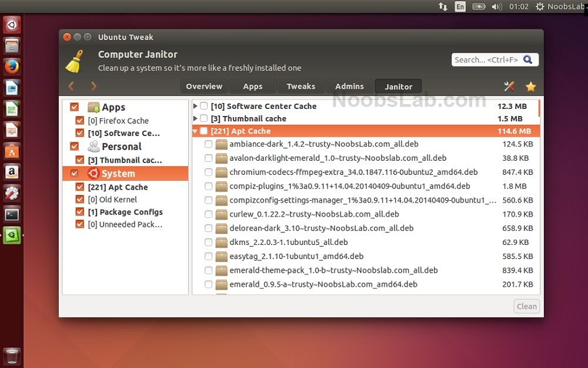Open the Trash at the launcher bottom

click(12, 356)
